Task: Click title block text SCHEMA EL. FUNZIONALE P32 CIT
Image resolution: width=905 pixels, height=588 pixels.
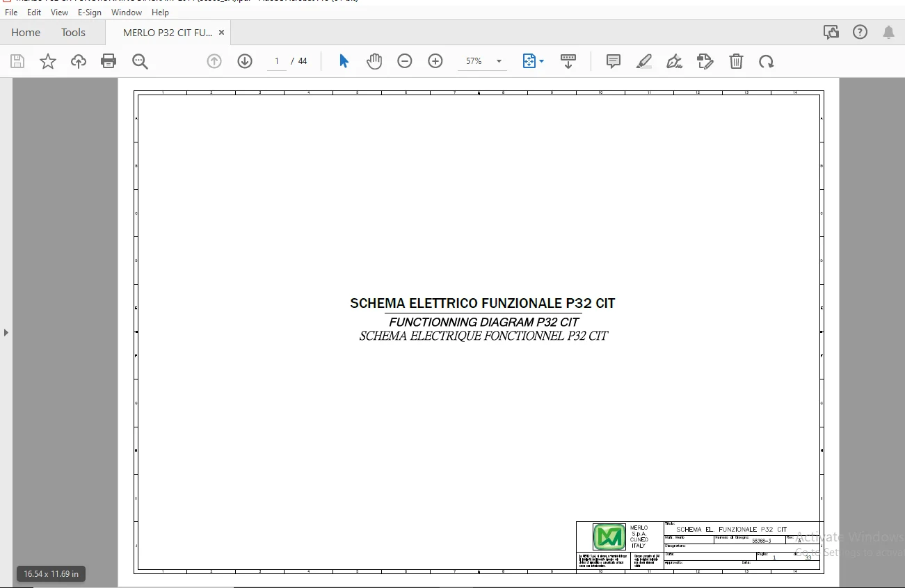Action: coord(731,530)
